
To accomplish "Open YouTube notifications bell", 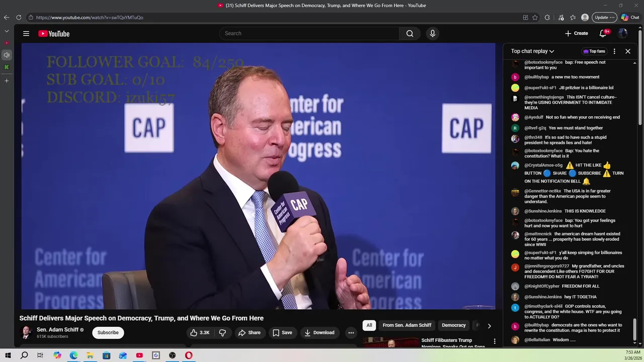I will [x=603, y=34].
